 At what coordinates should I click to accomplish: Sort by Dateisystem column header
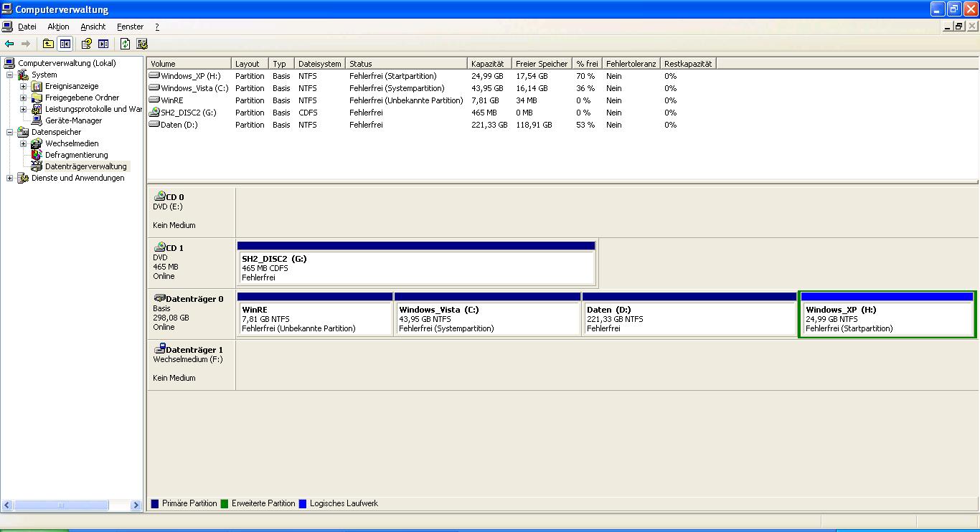point(320,64)
